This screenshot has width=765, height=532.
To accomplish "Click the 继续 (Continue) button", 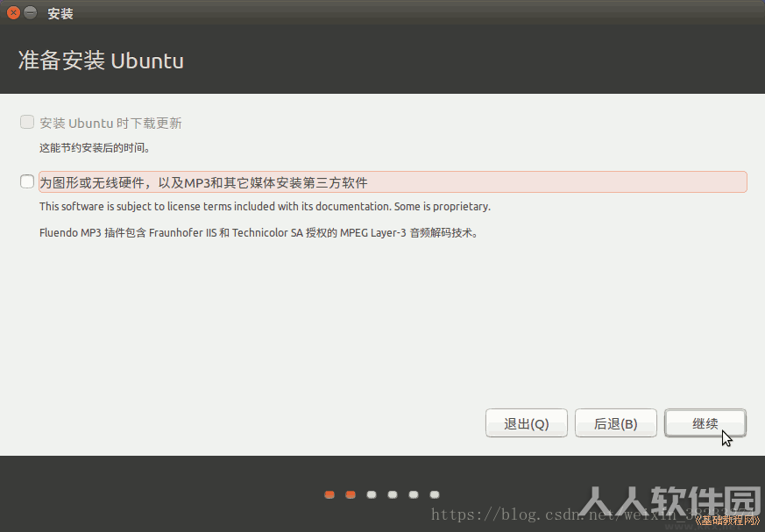I will click(705, 423).
